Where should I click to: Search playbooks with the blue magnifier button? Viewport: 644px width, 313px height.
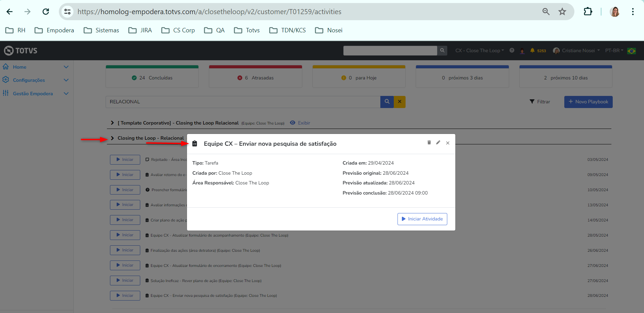pyautogui.click(x=387, y=102)
